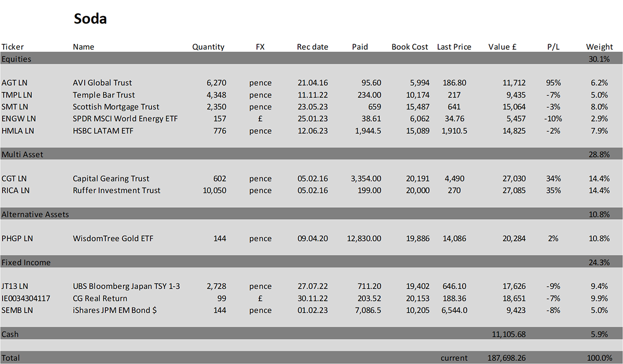Select the Temple Bar Trust name

[x=104, y=95]
